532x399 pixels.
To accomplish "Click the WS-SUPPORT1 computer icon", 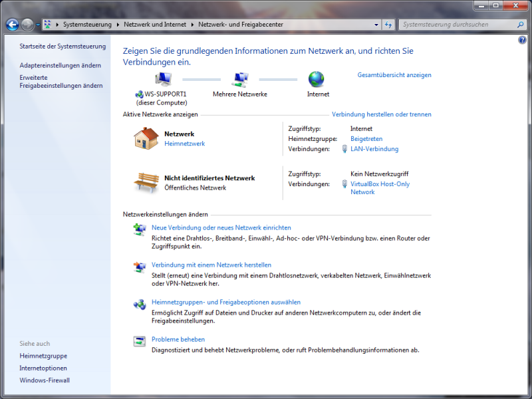I will (x=162, y=80).
